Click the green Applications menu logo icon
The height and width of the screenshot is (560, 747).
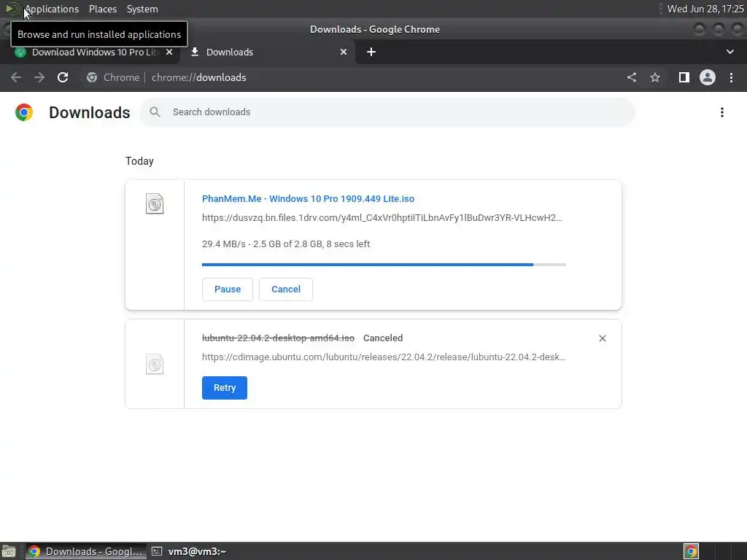(12, 9)
